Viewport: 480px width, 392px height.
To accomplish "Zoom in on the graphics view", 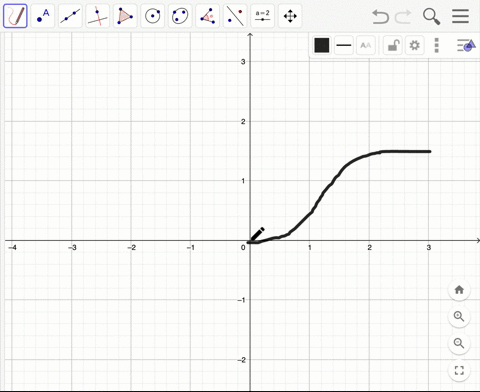I will [459, 316].
